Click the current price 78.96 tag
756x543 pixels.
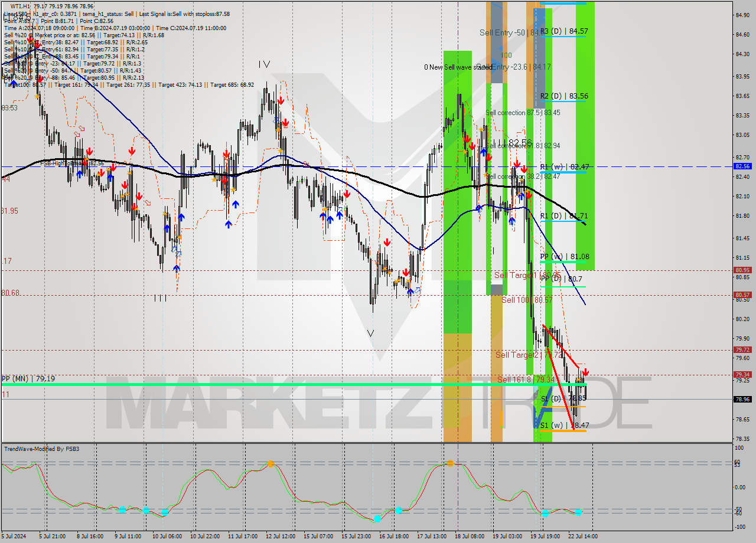pos(742,399)
